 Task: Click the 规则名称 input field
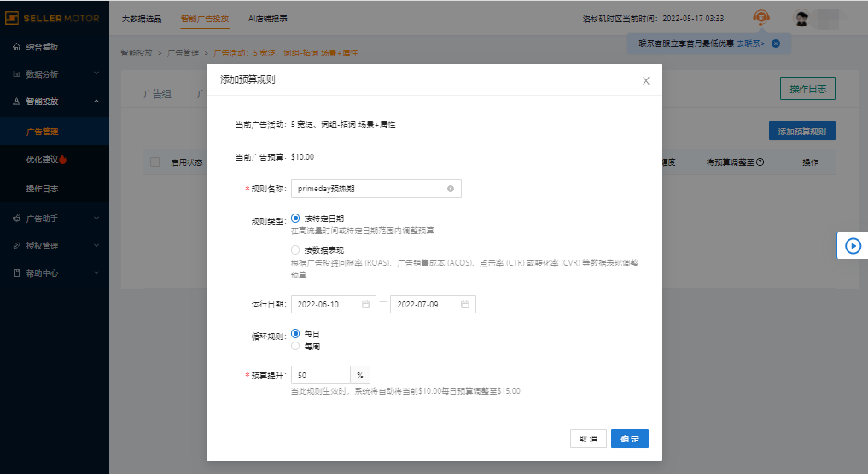pyautogui.click(x=376, y=189)
